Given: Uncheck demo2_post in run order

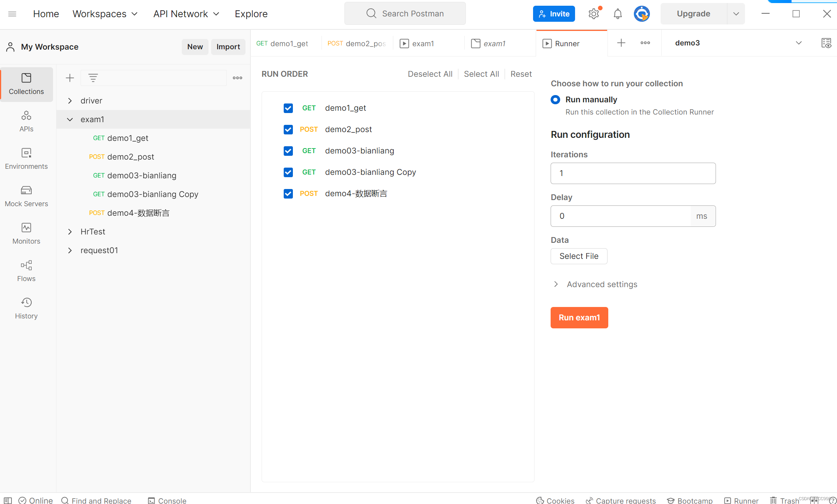Looking at the screenshot, I should (288, 129).
